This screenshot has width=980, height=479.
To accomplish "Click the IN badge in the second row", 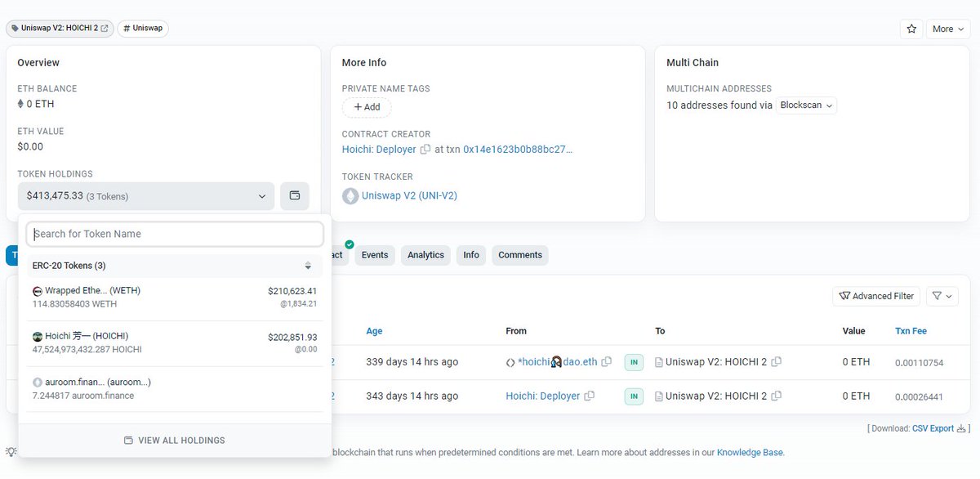I will 634,396.
